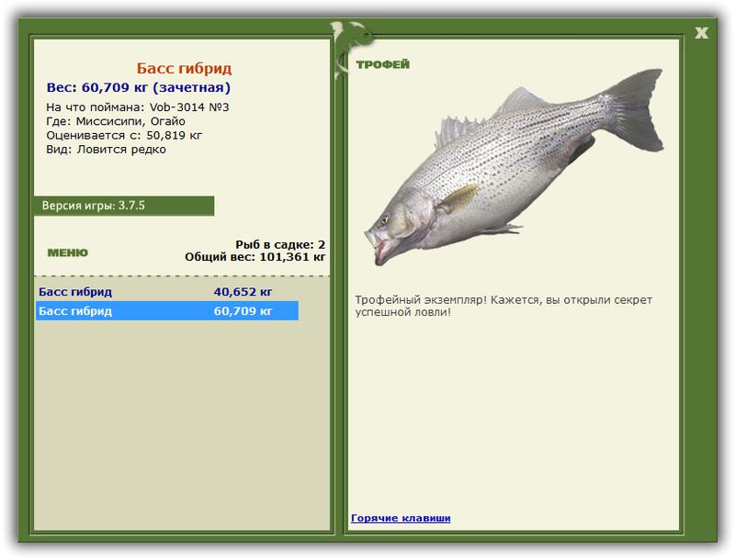This screenshot has height=560, width=735.
Task: Close the trophy window with the X
Action: (x=701, y=33)
